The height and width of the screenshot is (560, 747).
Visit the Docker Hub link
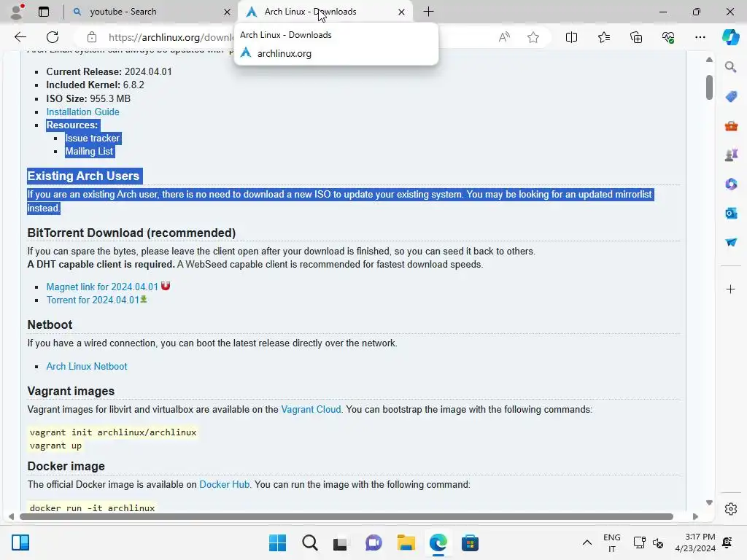pyautogui.click(x=224, y=484)
